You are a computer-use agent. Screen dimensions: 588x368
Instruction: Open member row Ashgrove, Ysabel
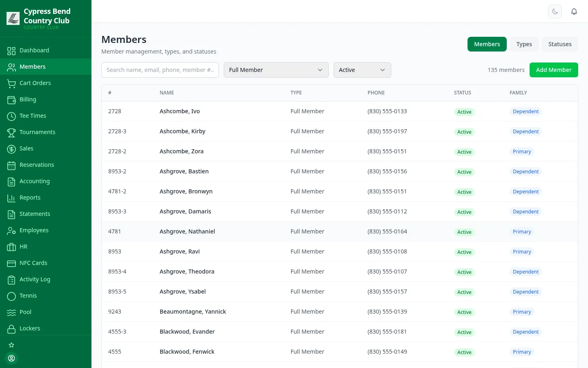[340, 292]
